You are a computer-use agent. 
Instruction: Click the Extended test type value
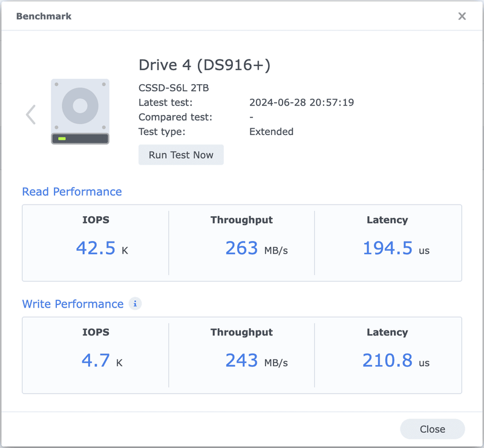coord(271,131)
